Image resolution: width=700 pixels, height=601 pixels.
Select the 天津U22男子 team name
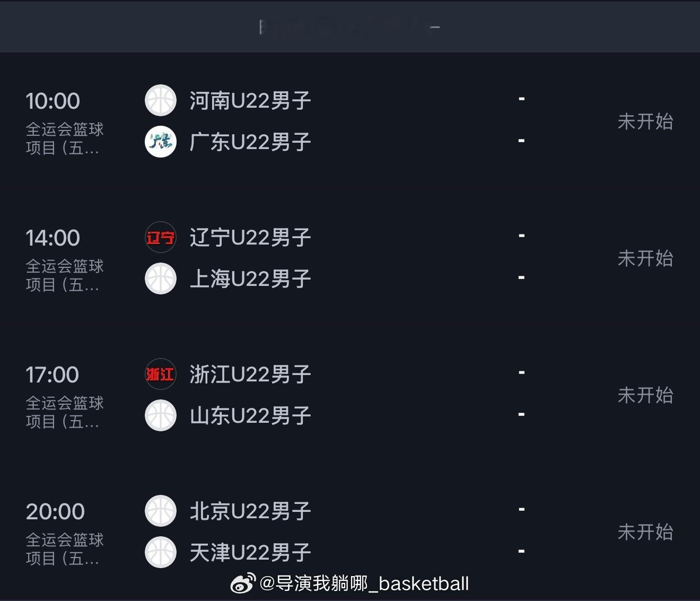tap(250, 552)
